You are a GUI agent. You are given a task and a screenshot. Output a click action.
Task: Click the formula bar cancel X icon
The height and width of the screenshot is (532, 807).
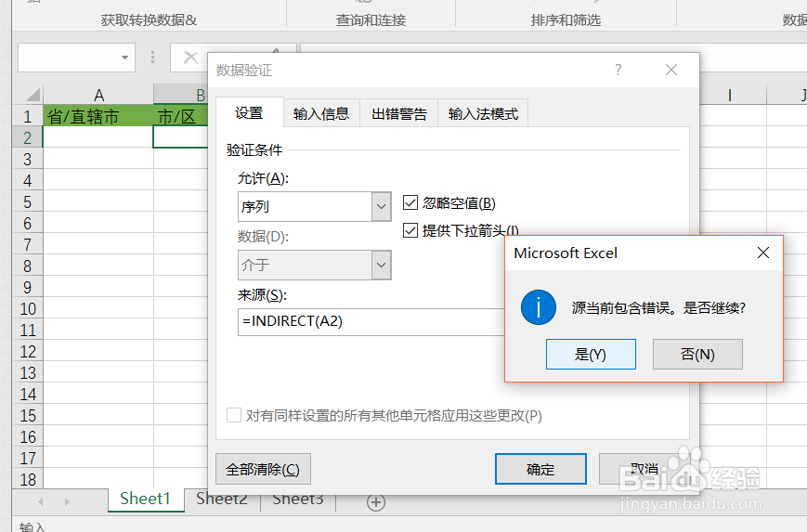(x=191, y=58)
